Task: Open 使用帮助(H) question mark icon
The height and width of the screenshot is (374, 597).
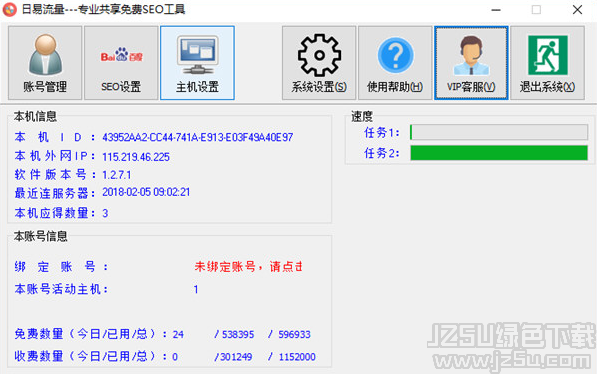Action: (395, 63)
